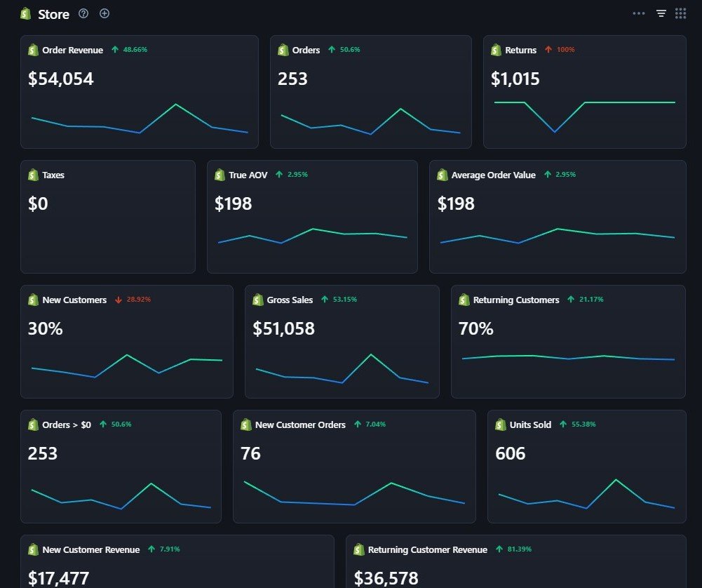Open the New Customer Orders card title
The image size is (702, 588).
pos(300,425)
